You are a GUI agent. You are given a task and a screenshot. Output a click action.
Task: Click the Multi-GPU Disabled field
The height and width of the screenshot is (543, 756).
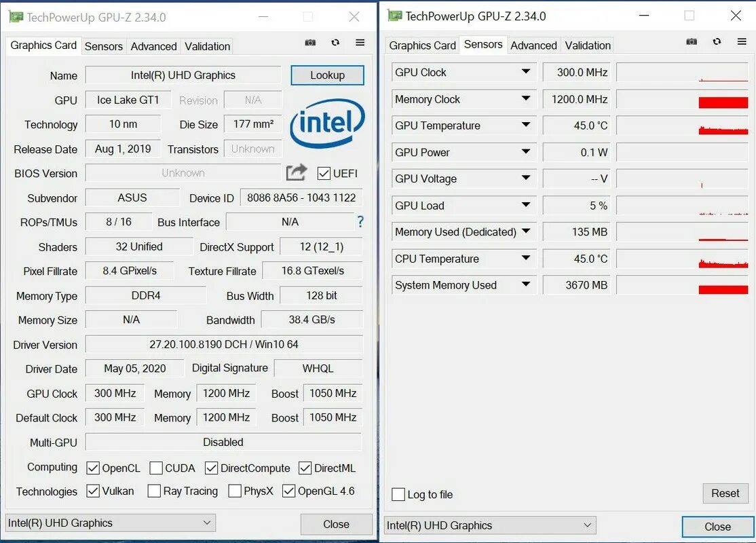(223, 443)
